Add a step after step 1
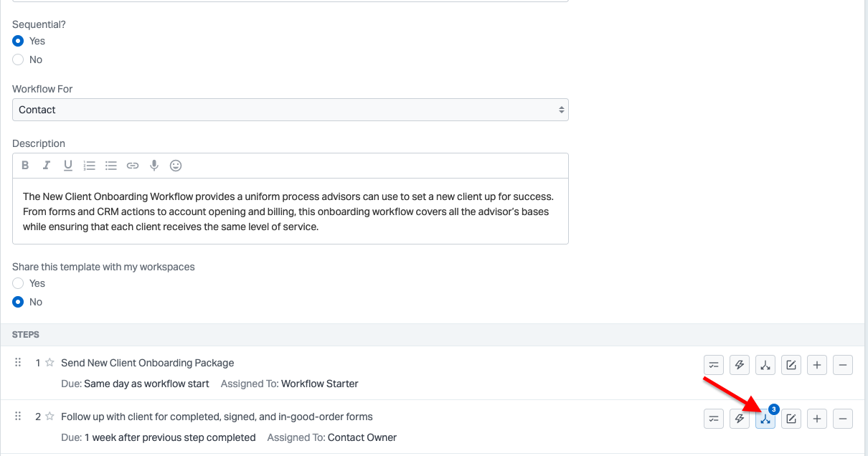Viewport: 868px width, 456px height. 817,365
